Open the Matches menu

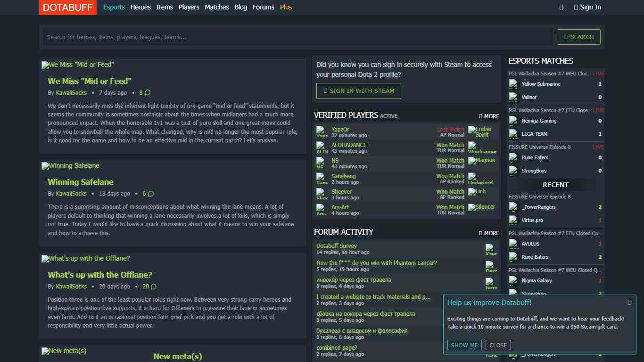pyautogui.click(x=217, y=7)
